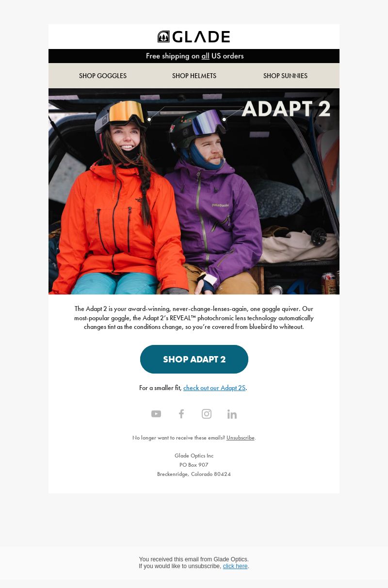Visit Glade's Facebook page icon

click(x=181, y=414)
